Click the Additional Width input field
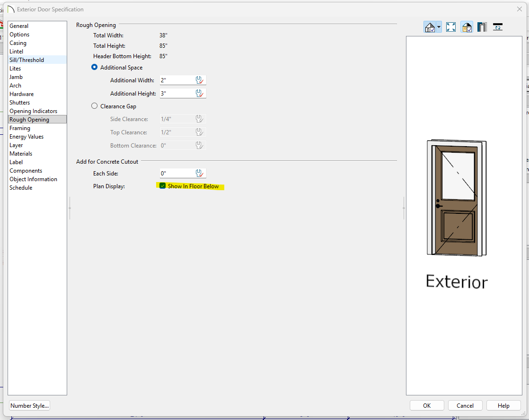This screenshot has height=420, width=529. tap(176, 80)
